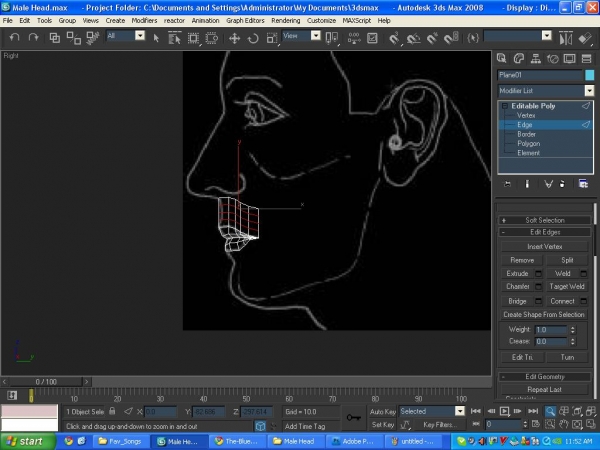Collapse the Editable Poly stack entry
Screen dimensions: 600x450
coord(505,106)
